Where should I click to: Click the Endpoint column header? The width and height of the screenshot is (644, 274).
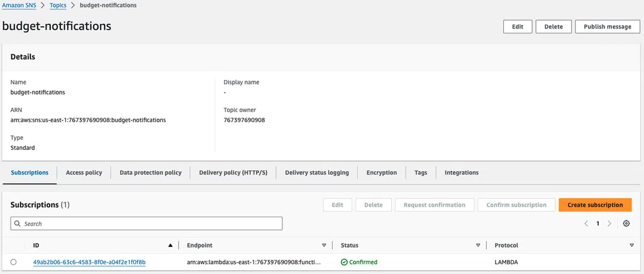199,245
